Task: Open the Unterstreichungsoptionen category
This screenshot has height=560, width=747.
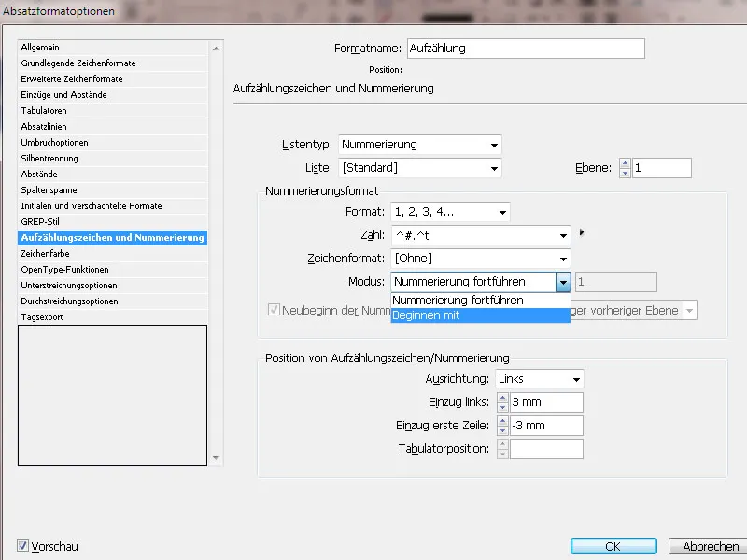Action: point(112,286)
